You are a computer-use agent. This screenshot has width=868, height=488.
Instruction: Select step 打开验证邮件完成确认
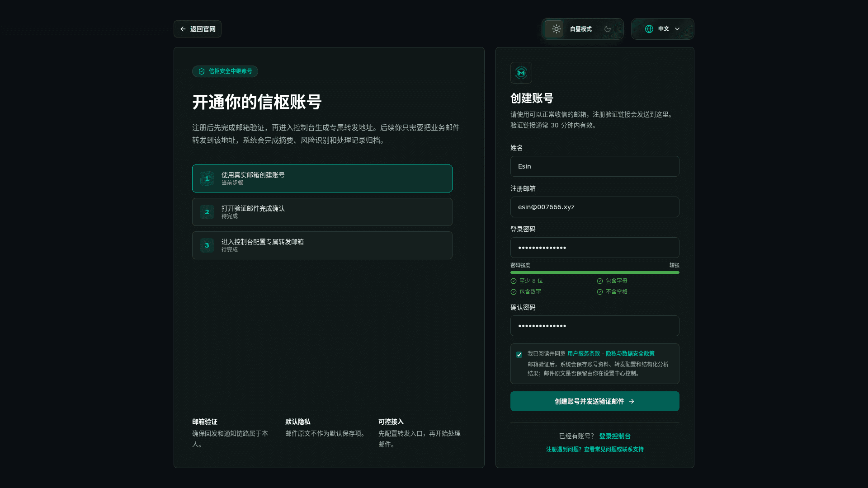[x=322, y=212]
